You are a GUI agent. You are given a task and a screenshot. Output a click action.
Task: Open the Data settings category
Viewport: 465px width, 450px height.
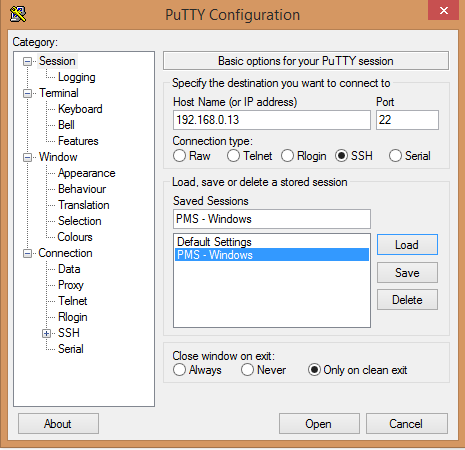tap(69, 269)
